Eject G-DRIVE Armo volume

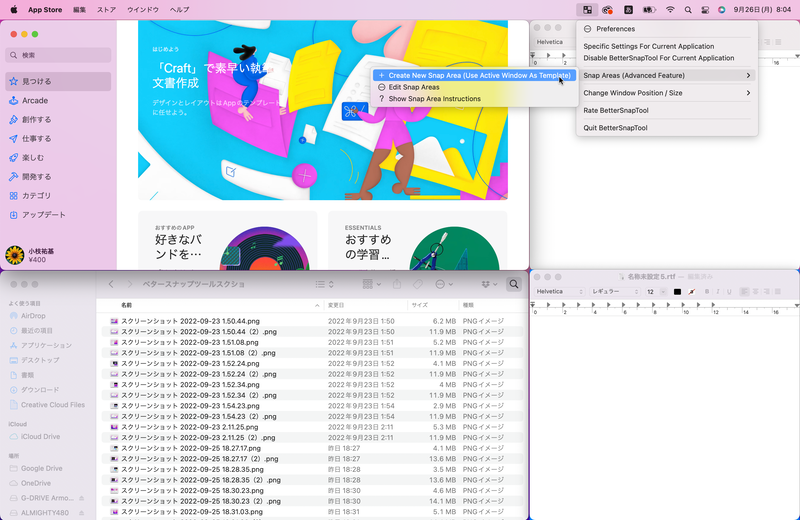point(82,498)
